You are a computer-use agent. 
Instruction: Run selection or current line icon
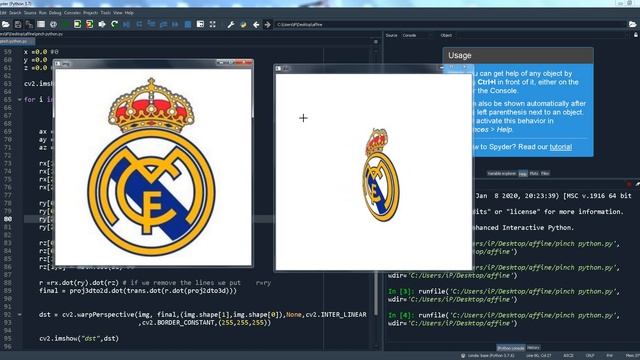(x=102, y=24)
